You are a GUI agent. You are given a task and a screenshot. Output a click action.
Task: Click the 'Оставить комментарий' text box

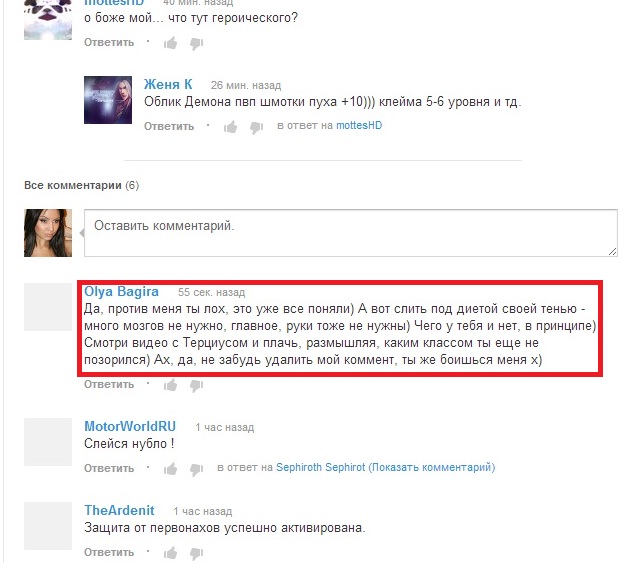point(350,233)
